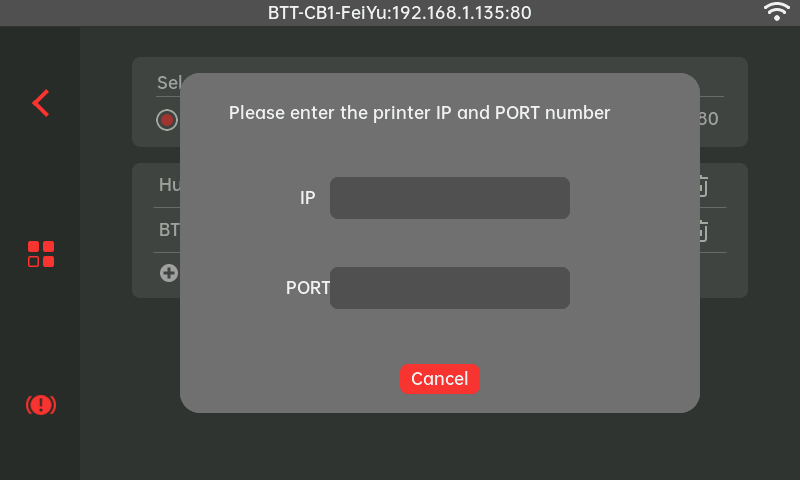
Task: Click the IP address input field
Action: click(449, 198)
